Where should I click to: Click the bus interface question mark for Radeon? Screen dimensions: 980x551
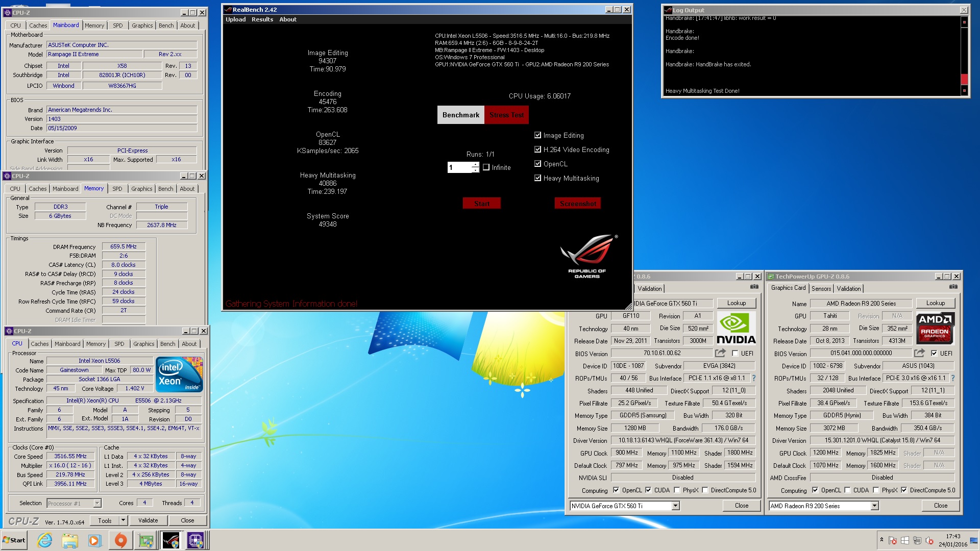952,378
